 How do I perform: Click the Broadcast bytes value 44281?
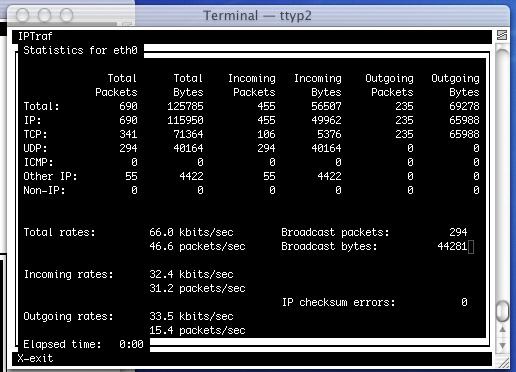point(452,246)
